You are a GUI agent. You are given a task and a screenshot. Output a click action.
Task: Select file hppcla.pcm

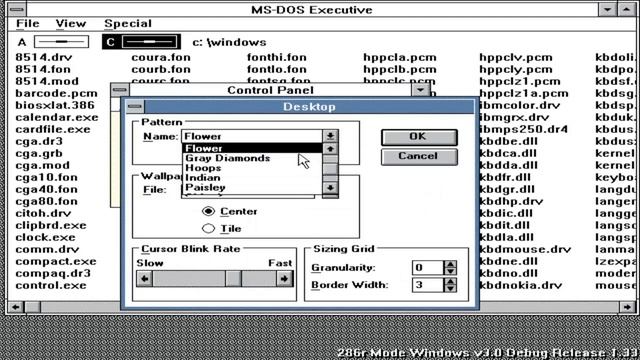(400, 57)
